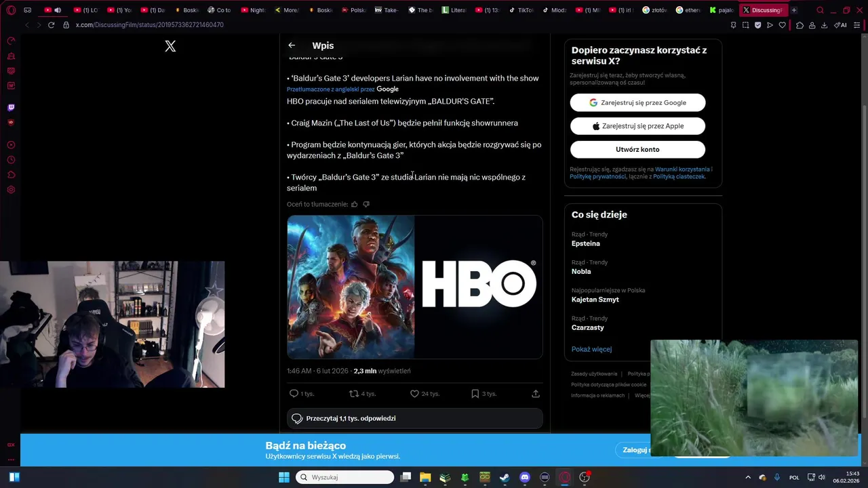Open the taskbar clock showing 15:43
The height and width of the screenshot is (488, 868).
847,477
